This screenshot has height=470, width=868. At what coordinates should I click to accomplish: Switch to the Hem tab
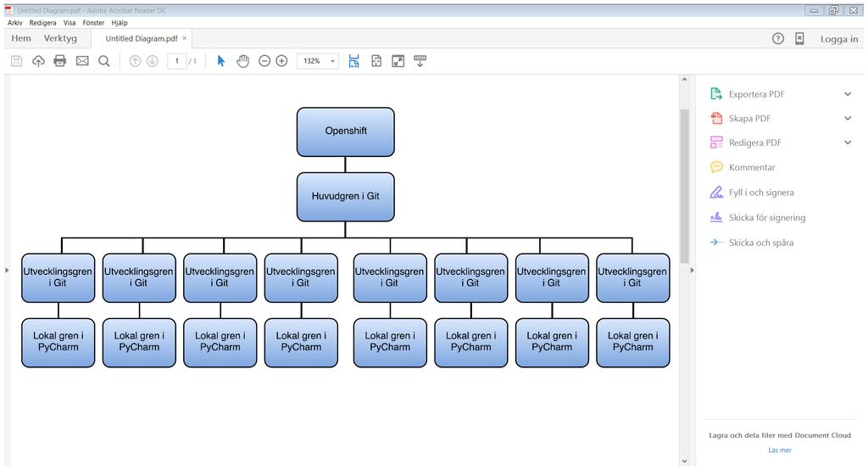click(x=21, y=38)
